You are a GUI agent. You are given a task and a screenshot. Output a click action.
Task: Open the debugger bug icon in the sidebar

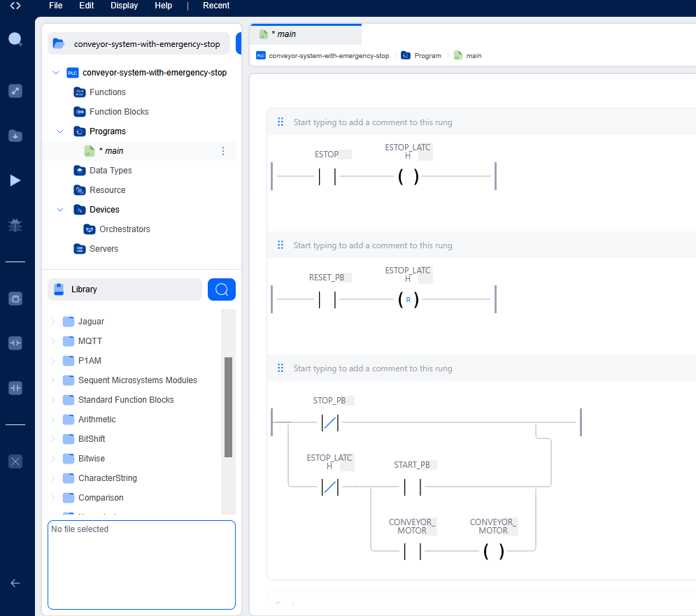(x=15, y=225)
